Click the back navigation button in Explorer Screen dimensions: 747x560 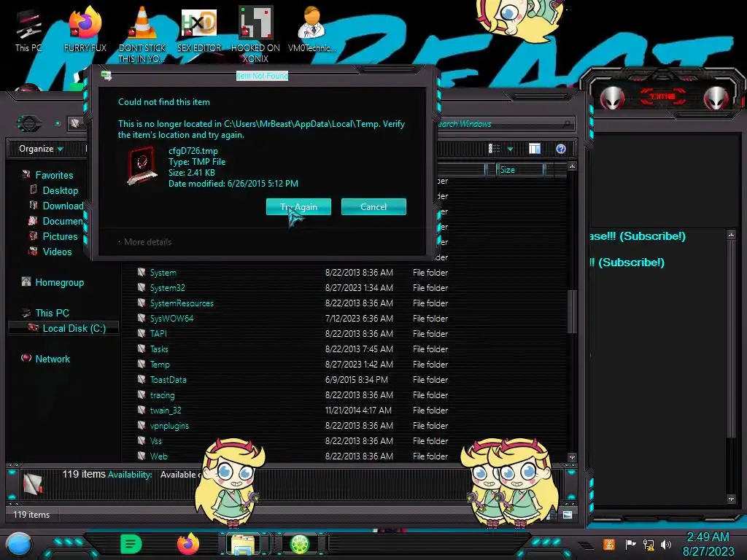click(29, 124)
